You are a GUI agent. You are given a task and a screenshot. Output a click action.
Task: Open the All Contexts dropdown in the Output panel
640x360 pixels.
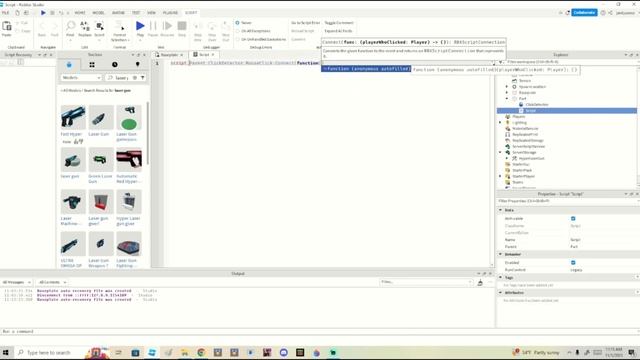[53, 282]
